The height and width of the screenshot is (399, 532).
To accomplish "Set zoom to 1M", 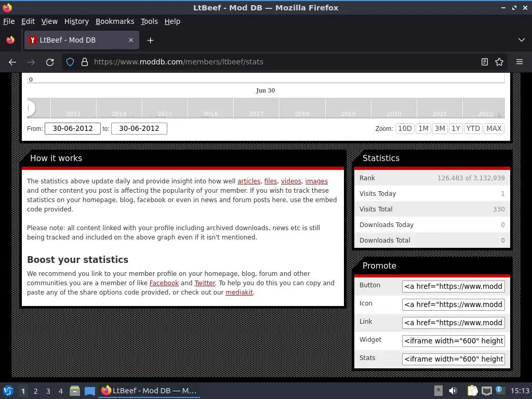I will (423, 129).
